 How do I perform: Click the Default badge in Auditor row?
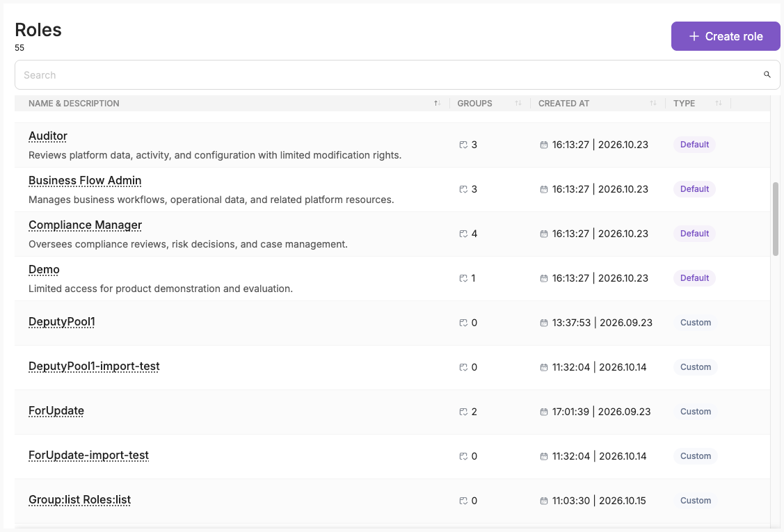[x=694, y=145]
